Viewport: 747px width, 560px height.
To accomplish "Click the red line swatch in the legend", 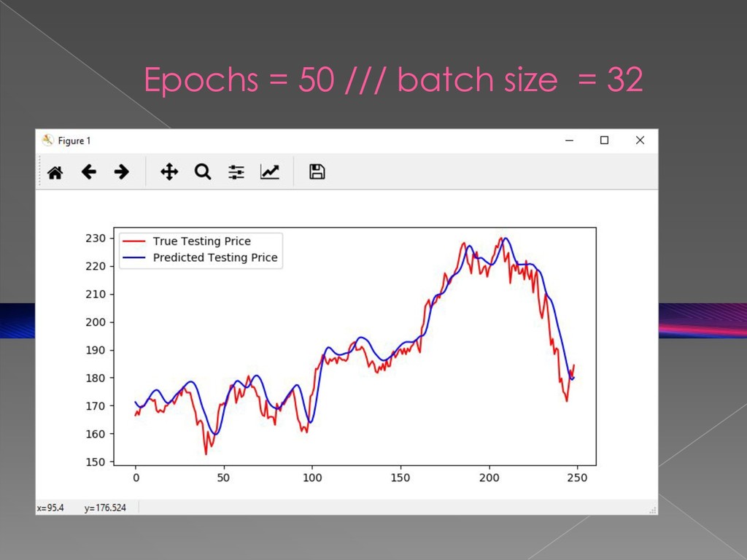I will point(134,241).
